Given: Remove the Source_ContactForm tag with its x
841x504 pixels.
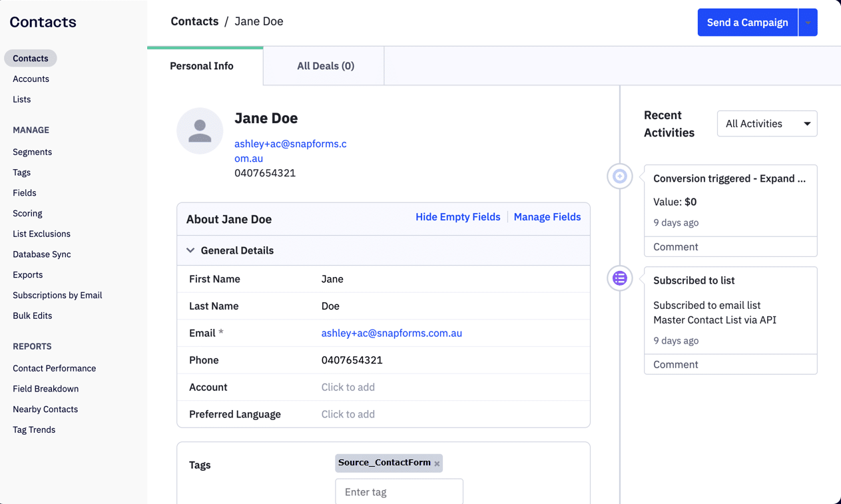Looking at the screenshot, I should [x=437, y=463].
